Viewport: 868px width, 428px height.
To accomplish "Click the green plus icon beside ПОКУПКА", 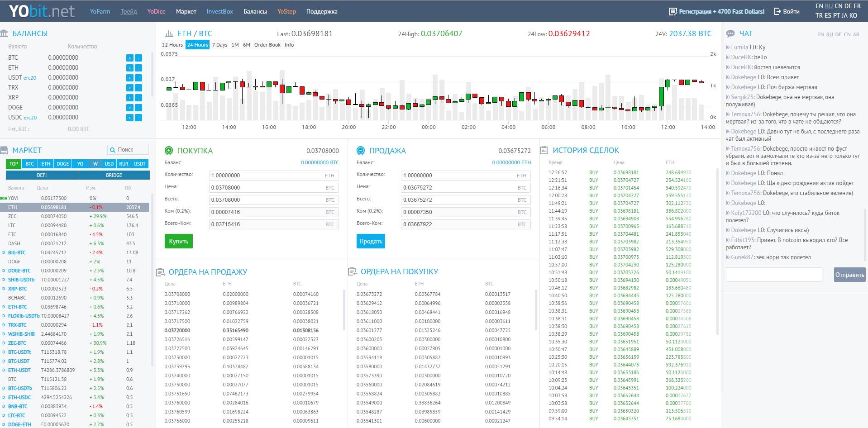I will 169,151.
